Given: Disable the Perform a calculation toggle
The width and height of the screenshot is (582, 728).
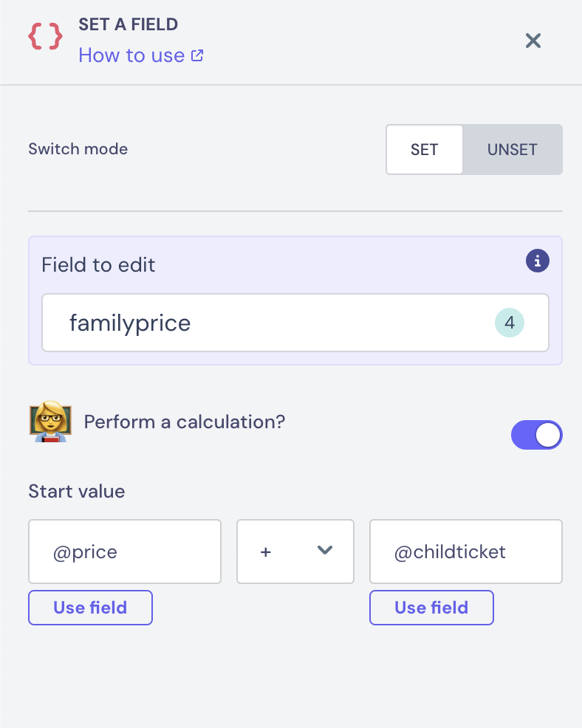Looking at the screenshot, I should (x=537, y=436).
